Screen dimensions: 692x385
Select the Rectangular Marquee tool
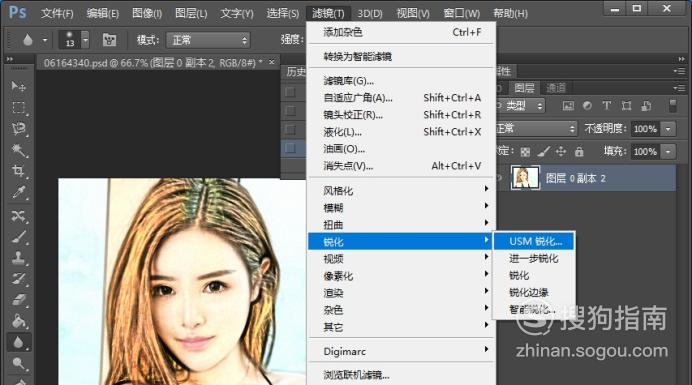[18, 108]
